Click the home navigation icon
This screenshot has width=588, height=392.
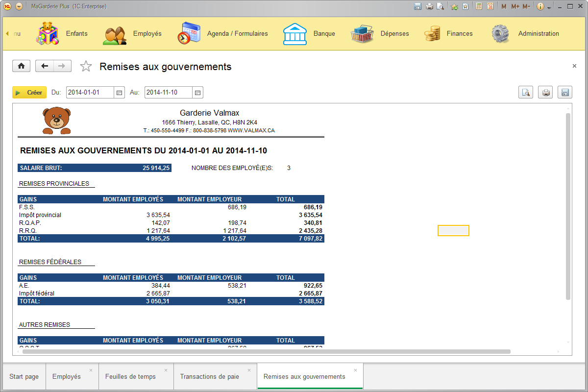coord(21,66)
